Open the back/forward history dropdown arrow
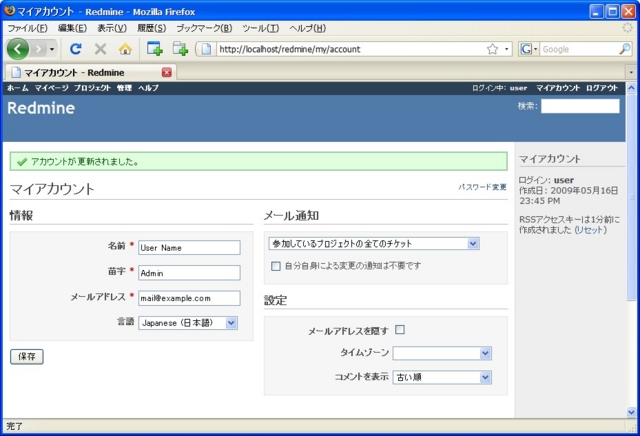The width and height of the screenshot is (640, 436). [52, 49]
